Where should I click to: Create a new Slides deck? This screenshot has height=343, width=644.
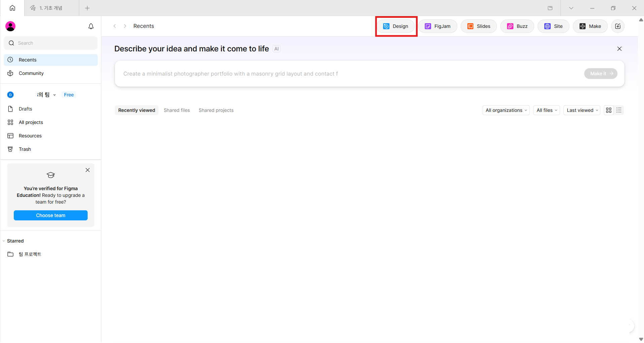pos(479,26)
